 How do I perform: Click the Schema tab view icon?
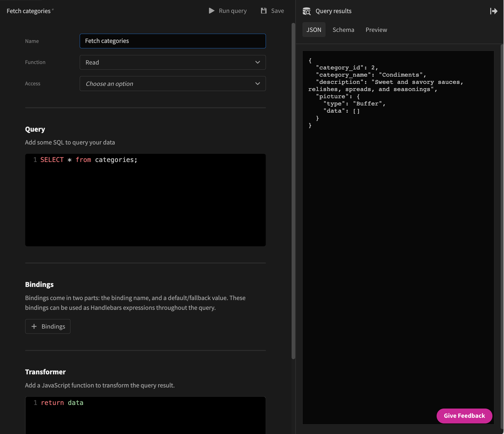click(x=343, y=30)
